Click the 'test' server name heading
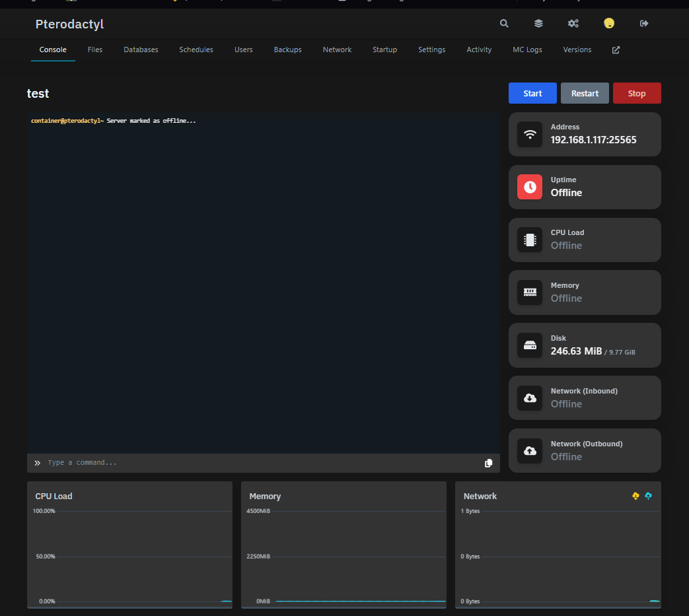 (38, 94)
